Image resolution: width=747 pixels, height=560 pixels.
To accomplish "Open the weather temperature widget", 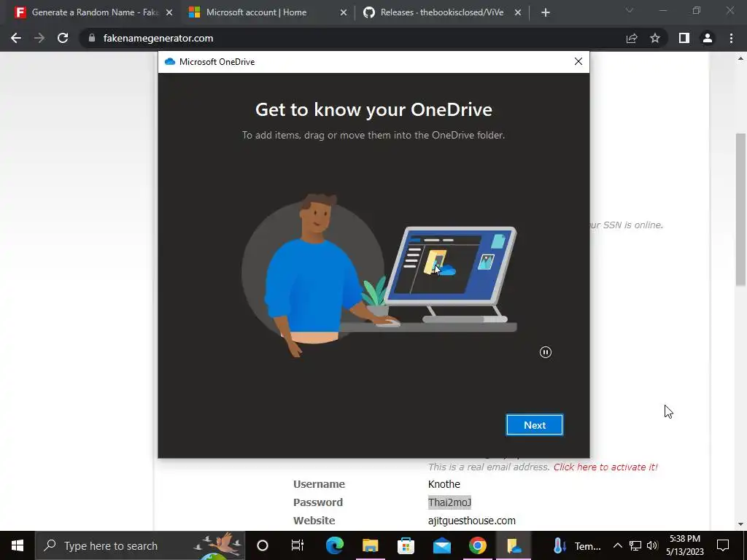I will 577,545.
